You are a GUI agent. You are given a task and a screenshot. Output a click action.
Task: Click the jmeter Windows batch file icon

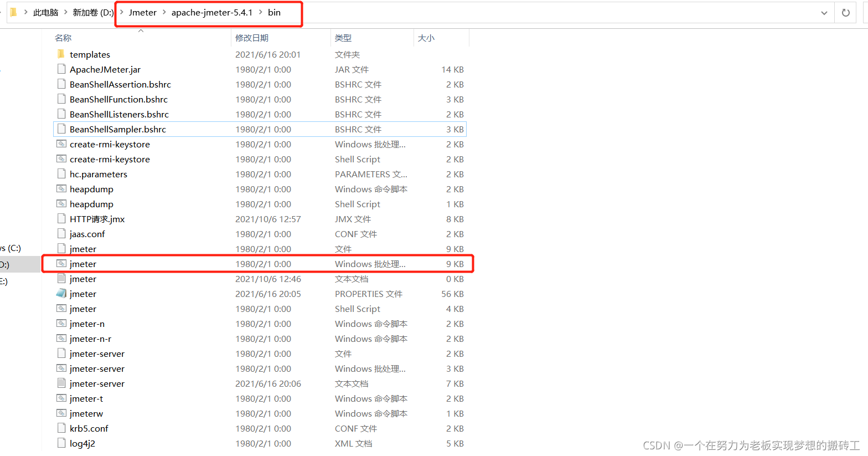point(61,264)
